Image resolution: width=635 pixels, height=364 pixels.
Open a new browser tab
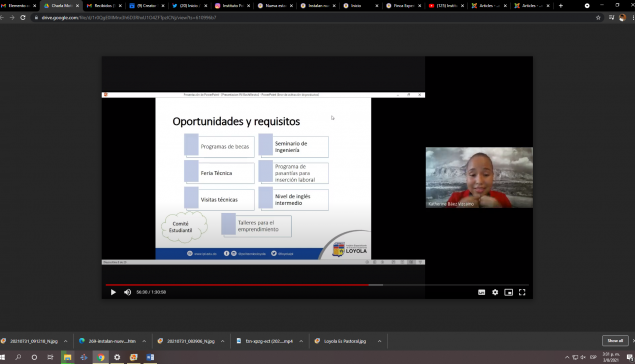click(560, 6)
